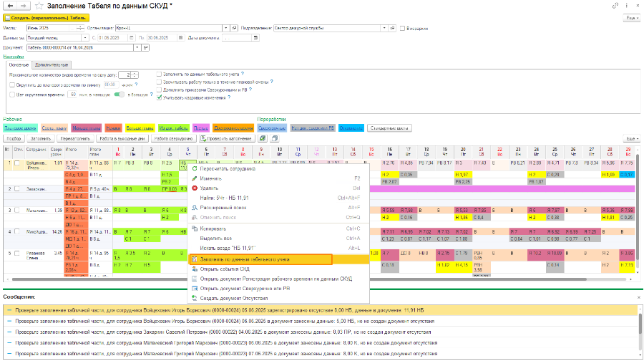The height and width of the screenshot is (361, 644).
Task: Select Открыть события СКД menu item
Action: [x=278, y=269]
